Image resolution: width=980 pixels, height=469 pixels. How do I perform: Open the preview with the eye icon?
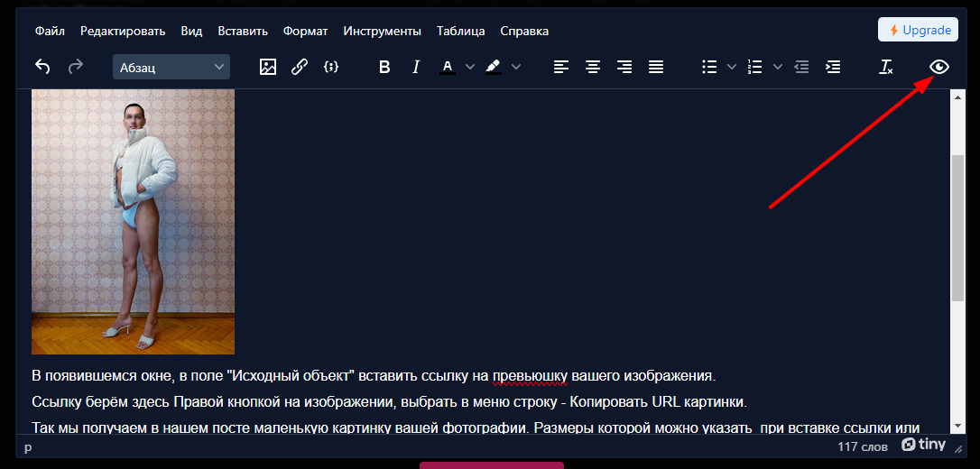(x=939, y=67)
